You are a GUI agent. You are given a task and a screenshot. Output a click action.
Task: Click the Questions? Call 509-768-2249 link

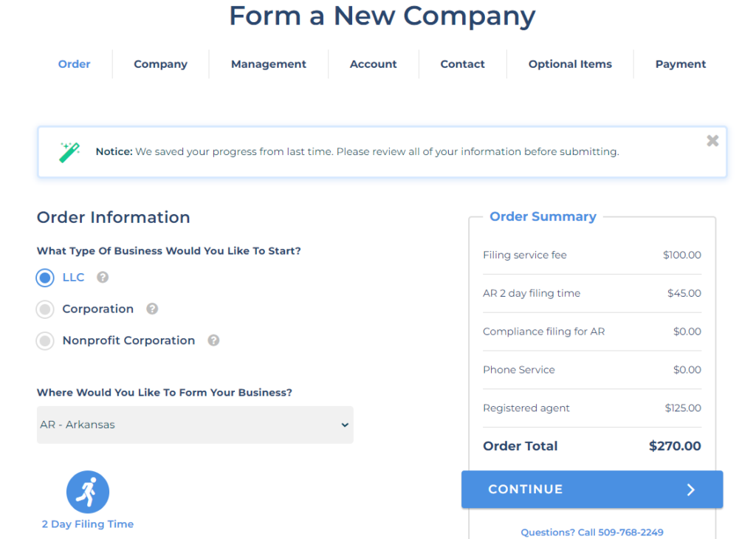tap(592, 532)
